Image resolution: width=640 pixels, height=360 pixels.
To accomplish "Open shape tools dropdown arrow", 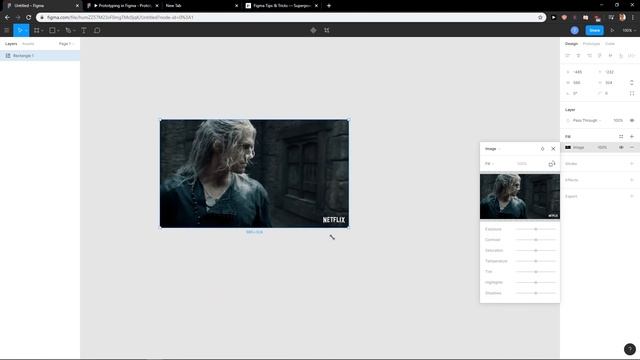I will tap(58, 31).
